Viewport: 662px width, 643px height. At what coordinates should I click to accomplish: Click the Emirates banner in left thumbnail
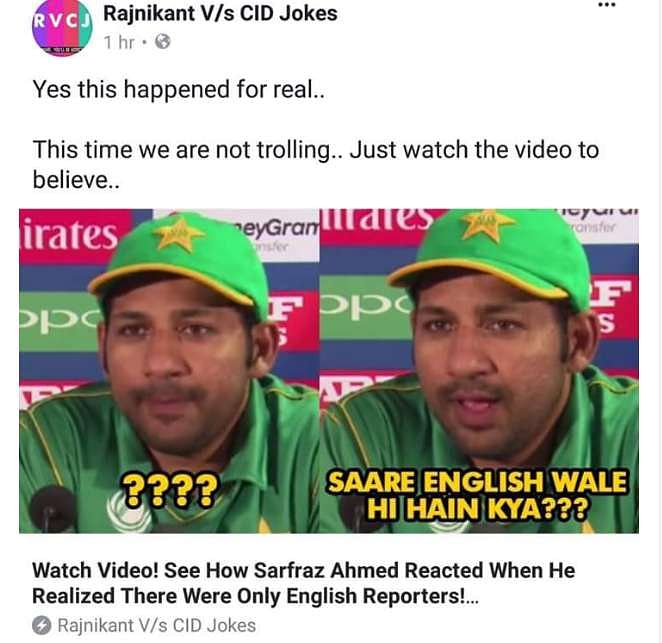(70, 235)
